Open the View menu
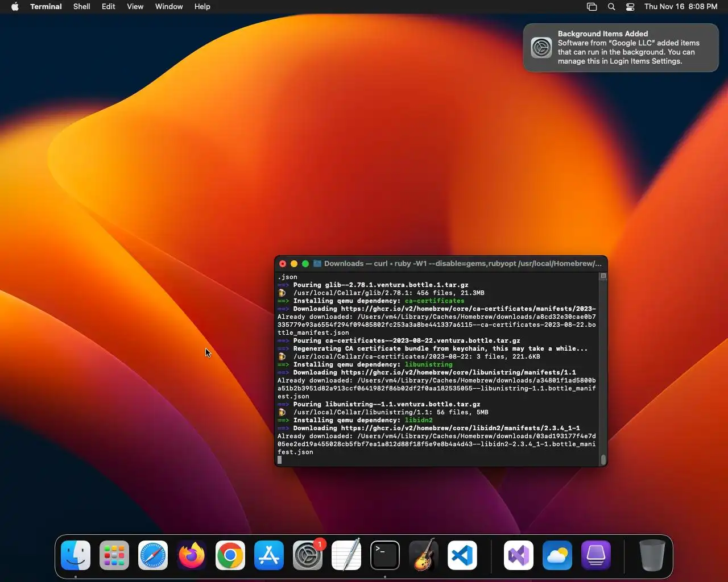This screenshot has height=582, width=728. point(135,7)
